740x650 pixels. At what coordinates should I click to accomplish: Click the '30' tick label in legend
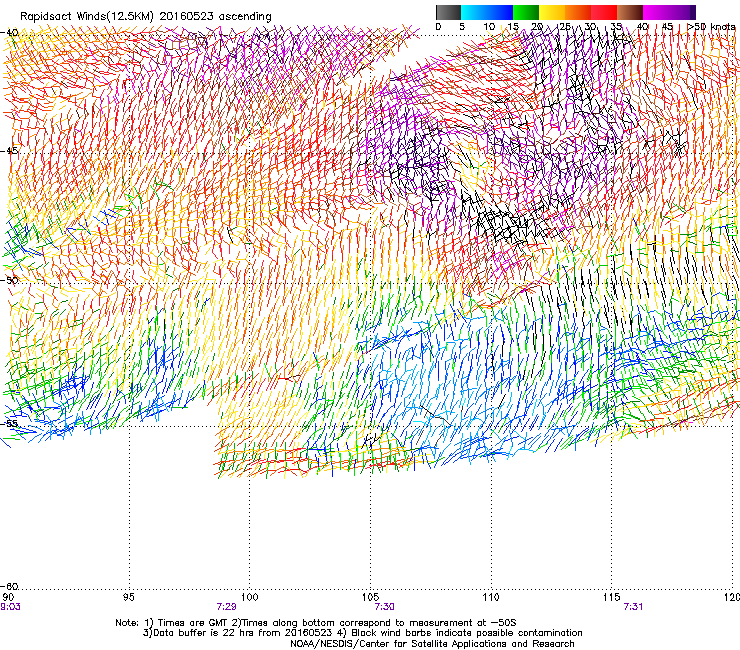coord(590,27)
